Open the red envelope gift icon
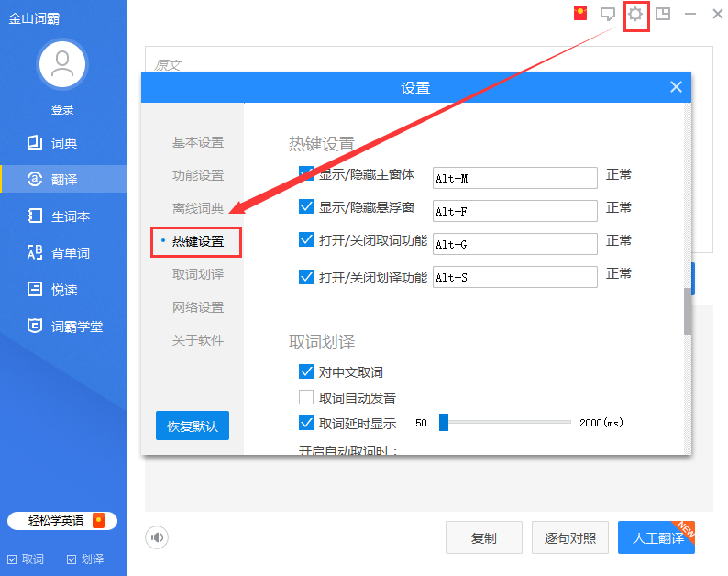 [580, 13]
